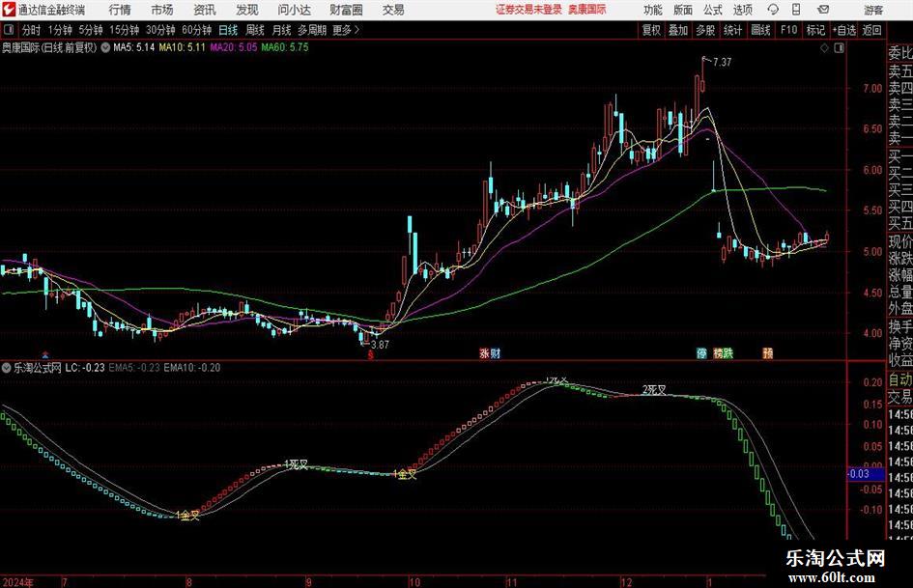Screen dimensions: 913x588
Task: Open the mail envelope icon
Action: [x=823, y=10]
